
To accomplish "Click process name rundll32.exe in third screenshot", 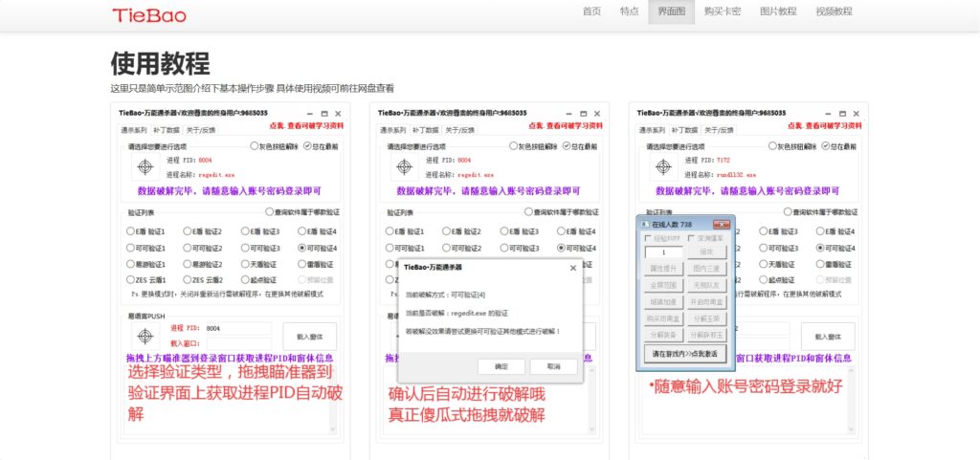I will (736, 175).
